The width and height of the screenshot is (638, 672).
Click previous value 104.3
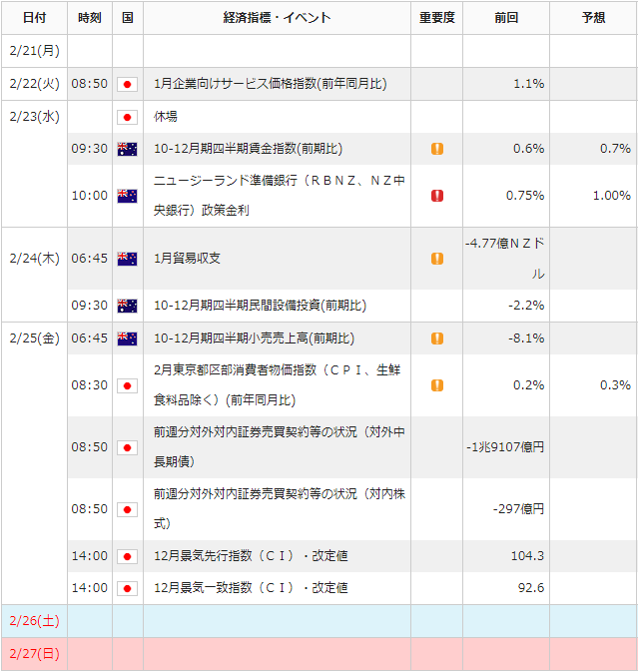527,556
